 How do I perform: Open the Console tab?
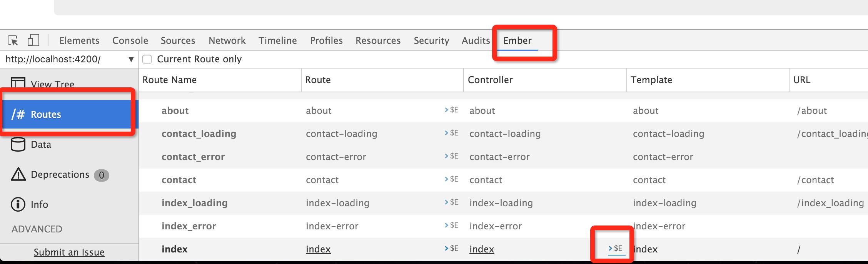click(130, 40)
